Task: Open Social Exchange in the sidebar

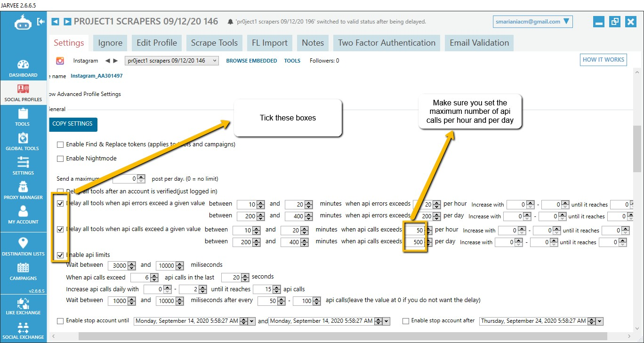Action: pyautogui.click(x=23, y=331)
